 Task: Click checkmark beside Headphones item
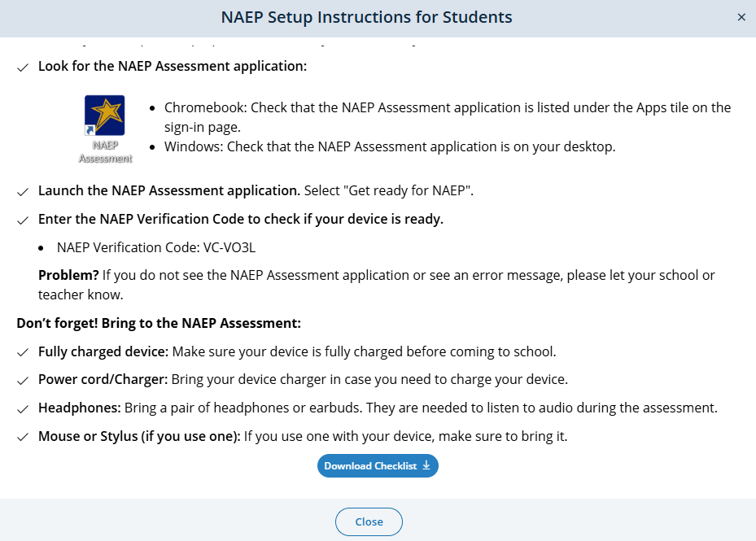tap(23, 409)
